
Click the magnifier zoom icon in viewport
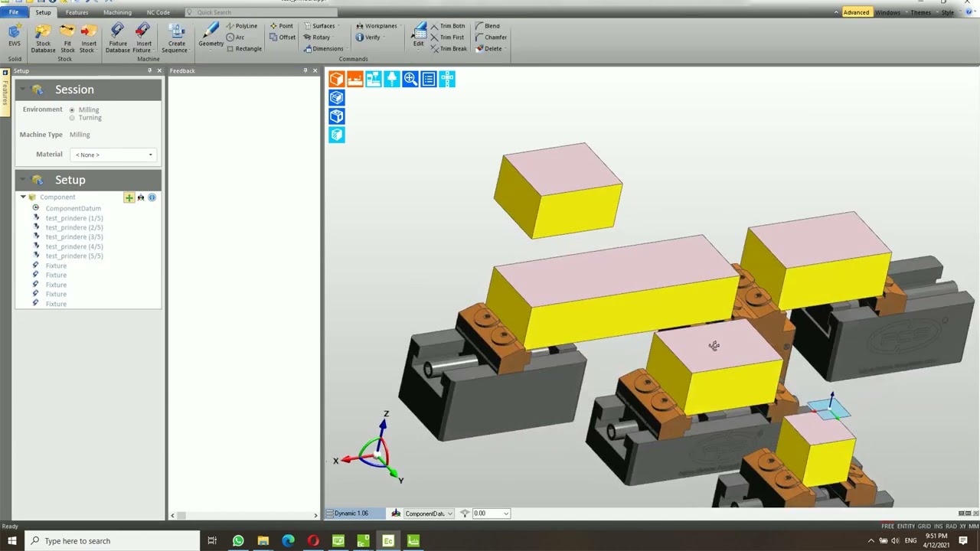pos(410,79)
